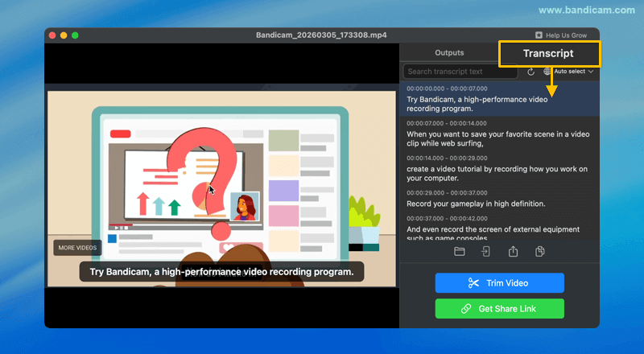Click the Help Us Grow link
This screenshot has height=354, width=644.
[567, 35]
